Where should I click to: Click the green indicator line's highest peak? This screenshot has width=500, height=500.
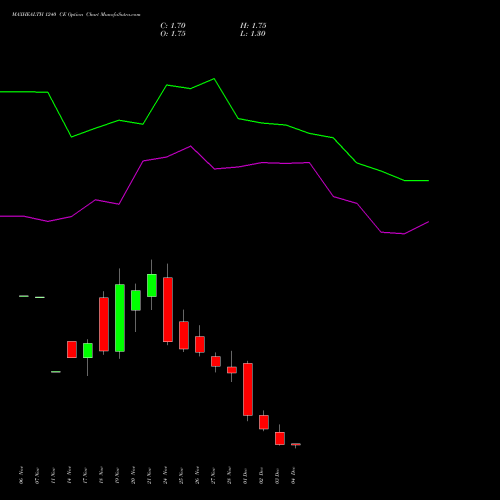(x=214, y=79)
